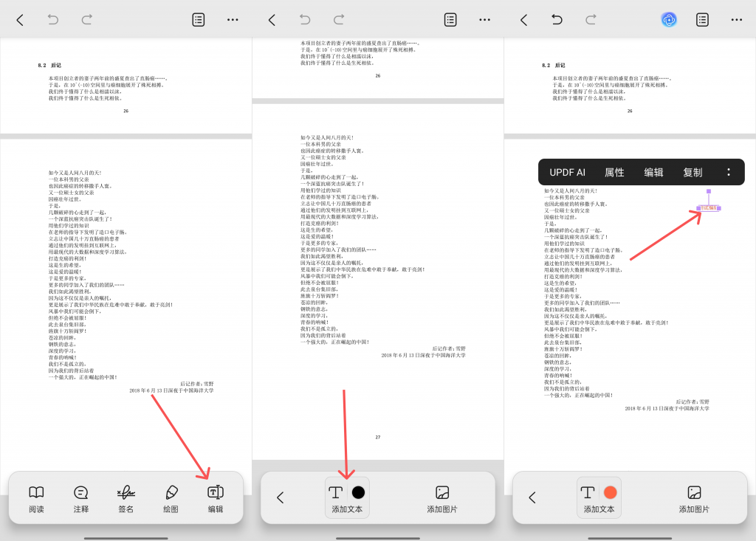Select 属性 in the popup menu

tap(614, 172)
